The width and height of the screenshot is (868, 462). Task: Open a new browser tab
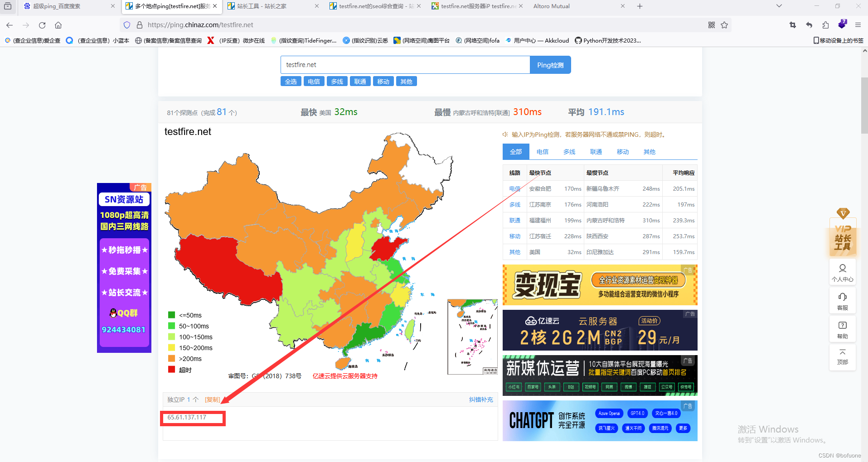(x=640, y=6)
